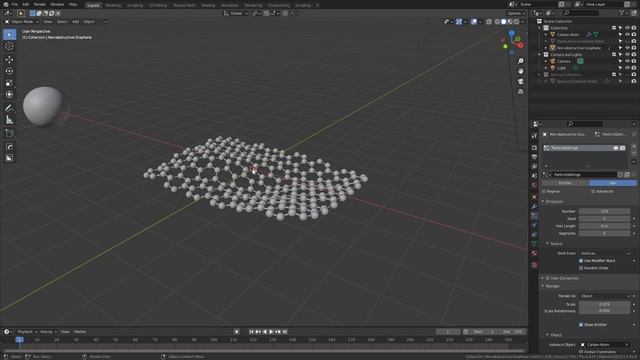This screenshot has height=360, width=640.
Task: Check the Random Order checkbox
Action: [x=581, y=268]
